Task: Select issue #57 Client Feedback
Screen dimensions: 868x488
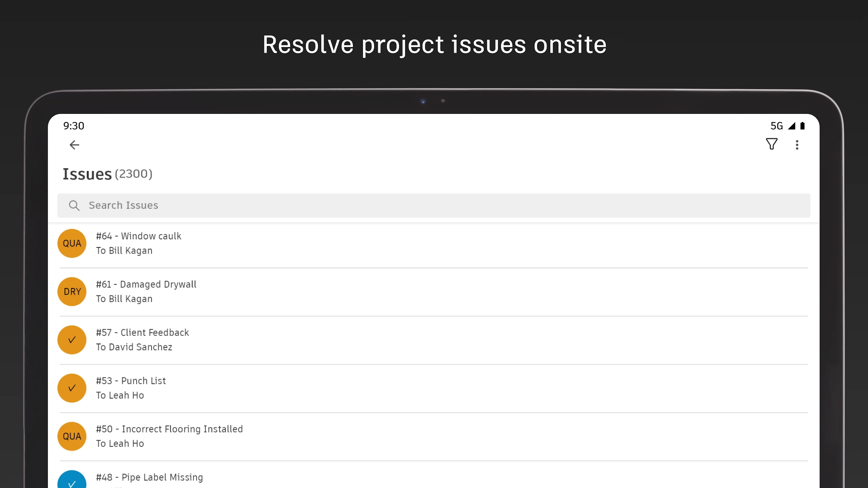Action: 142,333
